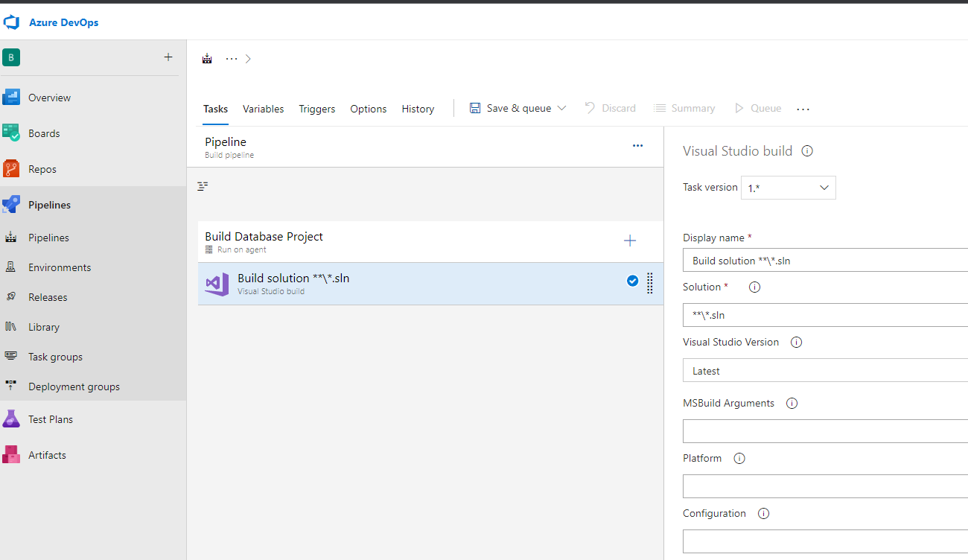The image size is (968, 560).
Task: Click the Display name input field
Action: [x=825, y=260]
